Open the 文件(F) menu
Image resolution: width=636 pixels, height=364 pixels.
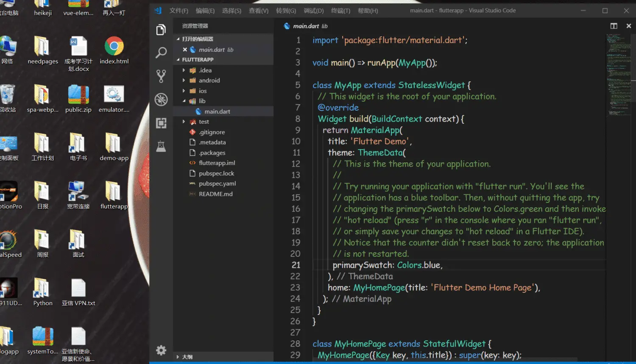pyautogui.click(x=179, y=11)
